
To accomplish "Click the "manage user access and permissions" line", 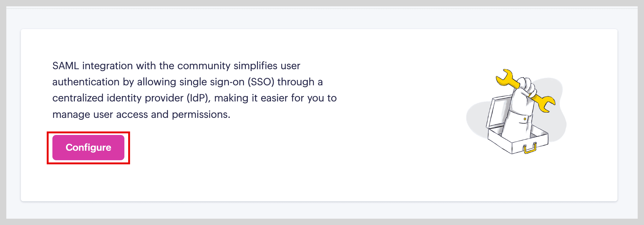I will (141, 114).
